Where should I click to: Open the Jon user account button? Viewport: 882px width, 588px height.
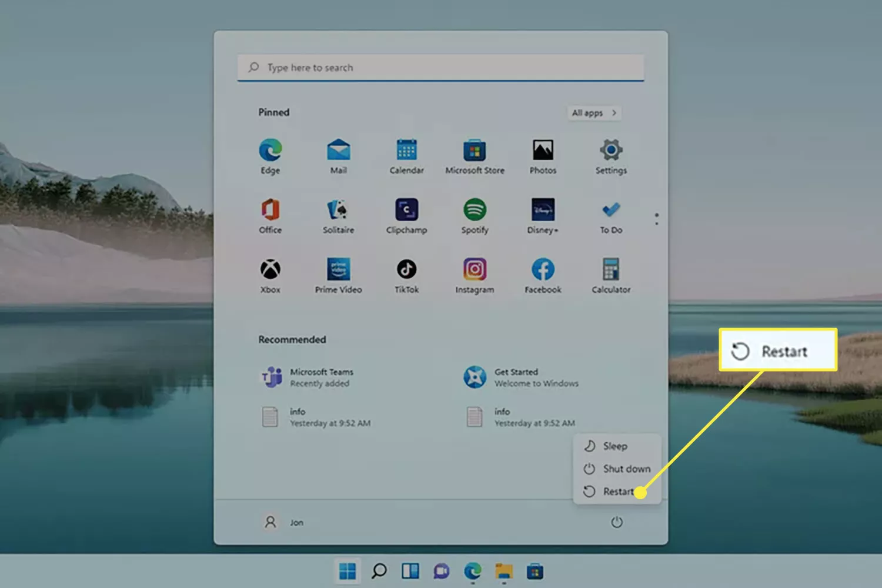click(283, 522)
